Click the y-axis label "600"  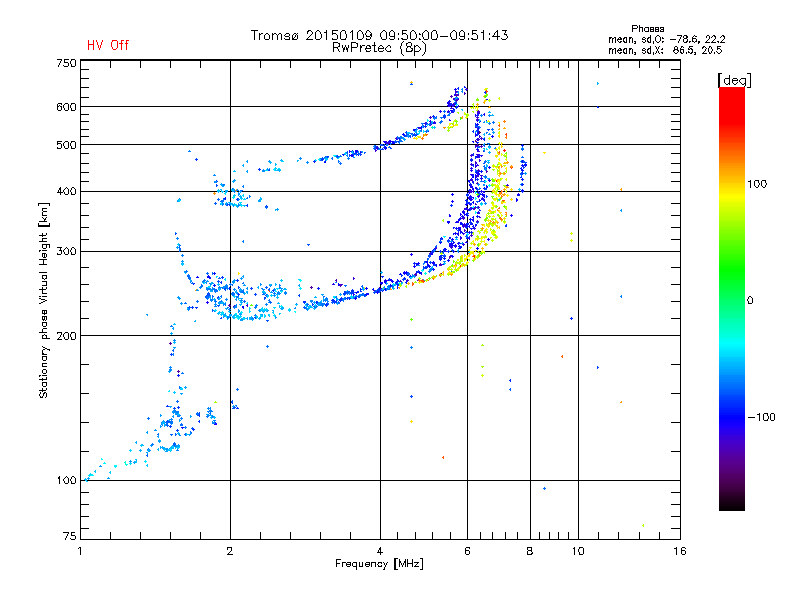pyautogui.click(x=66, y=107)
